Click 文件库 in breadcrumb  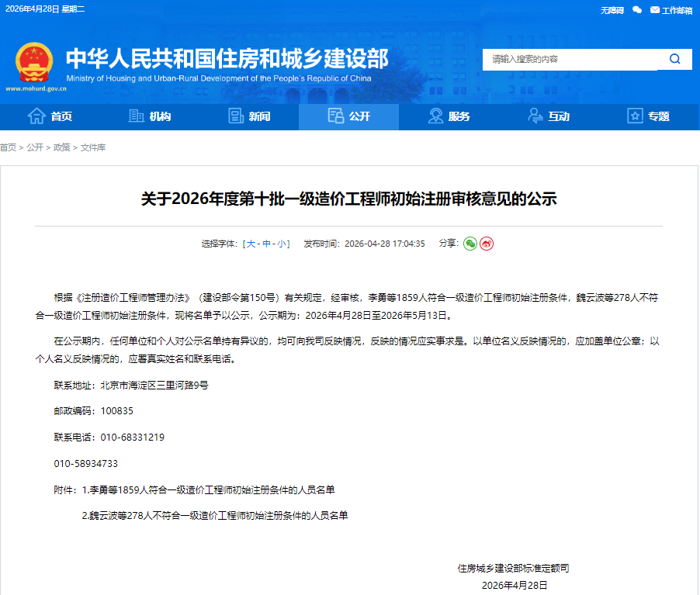click(93, 147)
